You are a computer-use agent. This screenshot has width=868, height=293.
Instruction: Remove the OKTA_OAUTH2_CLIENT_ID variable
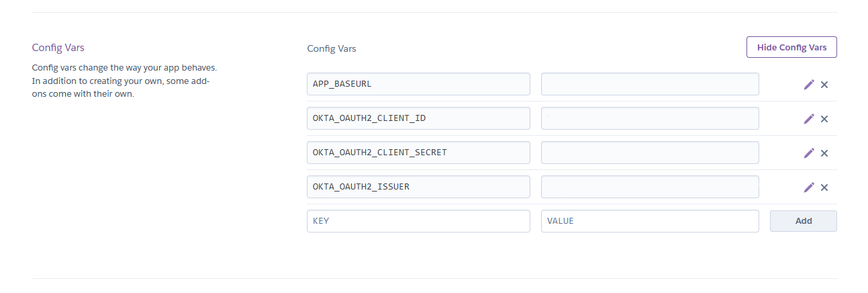[824, 119]
